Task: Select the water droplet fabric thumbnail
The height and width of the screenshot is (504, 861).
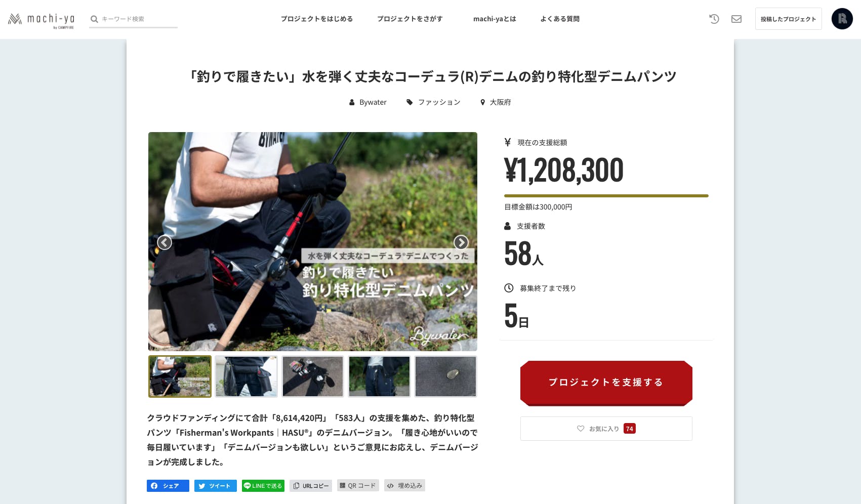Action: pos(445,376)
